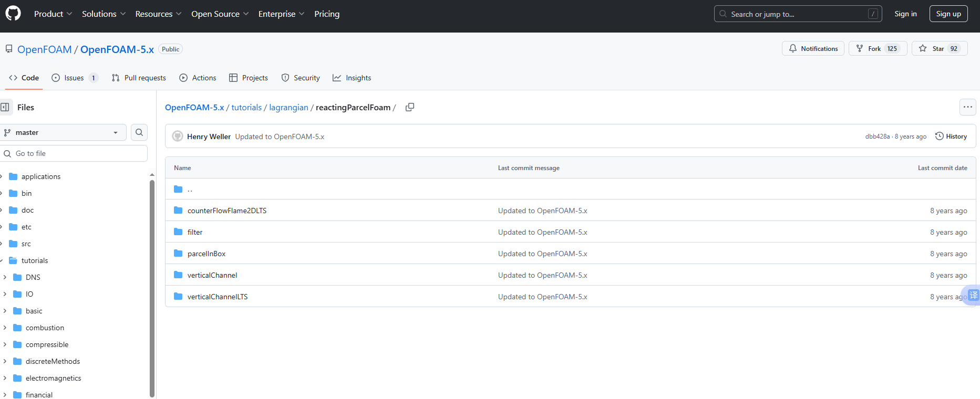Expand the basic tree chevron
Screen dimensions: 980x399
tap(5, 311)
